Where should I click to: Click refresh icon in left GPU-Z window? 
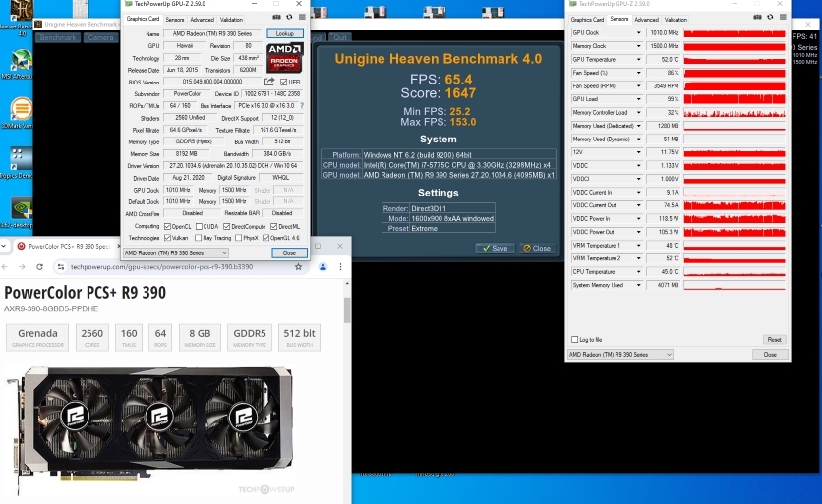(289, 18)
